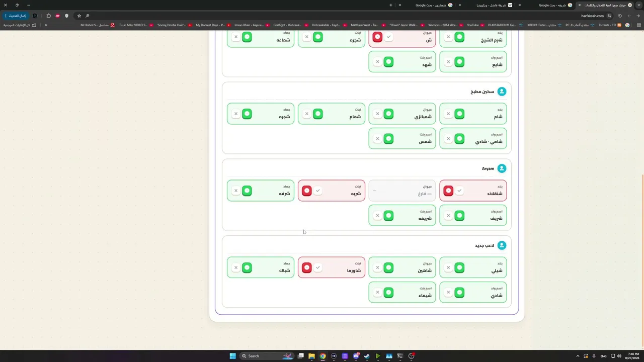This screenshot has height=362, width=644.
Task: Click X on the شهد card
Action: pyautogui.click(x=377, y=62)
